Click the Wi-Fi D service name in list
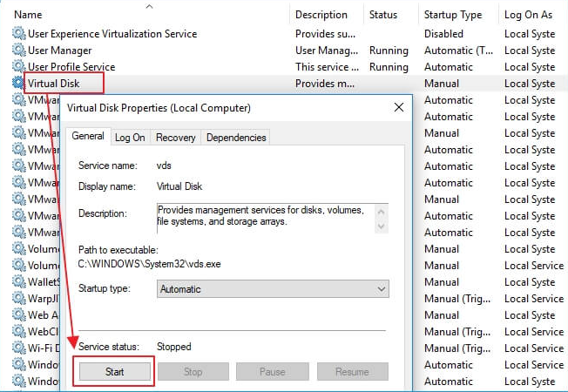Image resolution: width=568 pixels, height=392 pixels. coord(44,348)
